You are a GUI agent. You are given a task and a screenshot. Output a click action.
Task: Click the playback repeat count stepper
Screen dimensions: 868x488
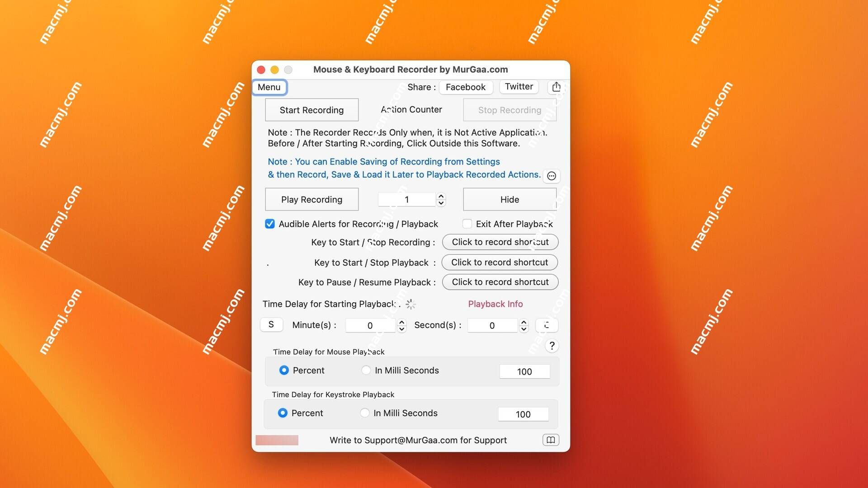(441, 199)
